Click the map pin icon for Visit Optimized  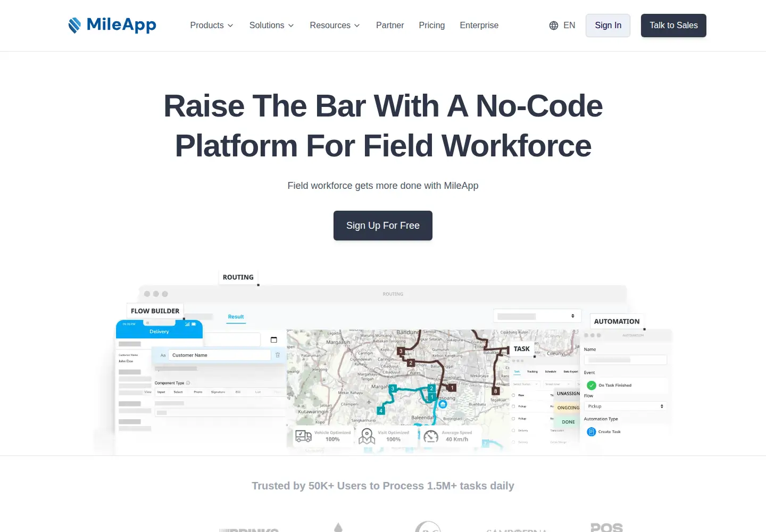(367, 436)
